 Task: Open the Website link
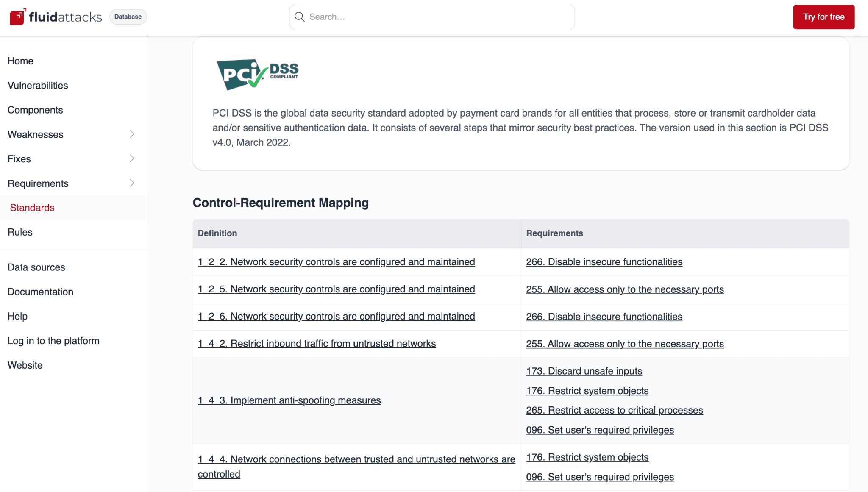click(25, 366)
